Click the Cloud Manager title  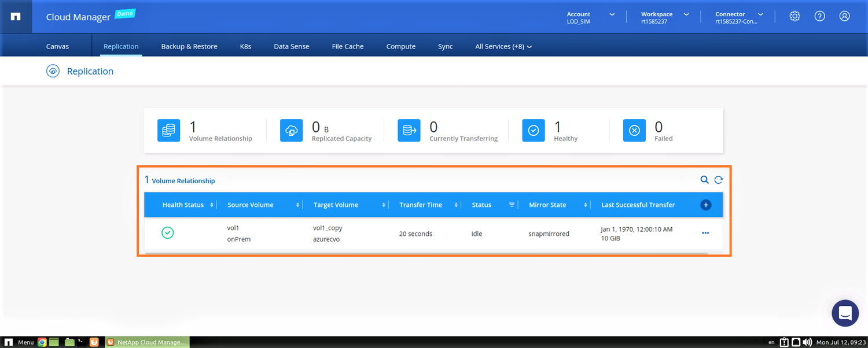78,17
